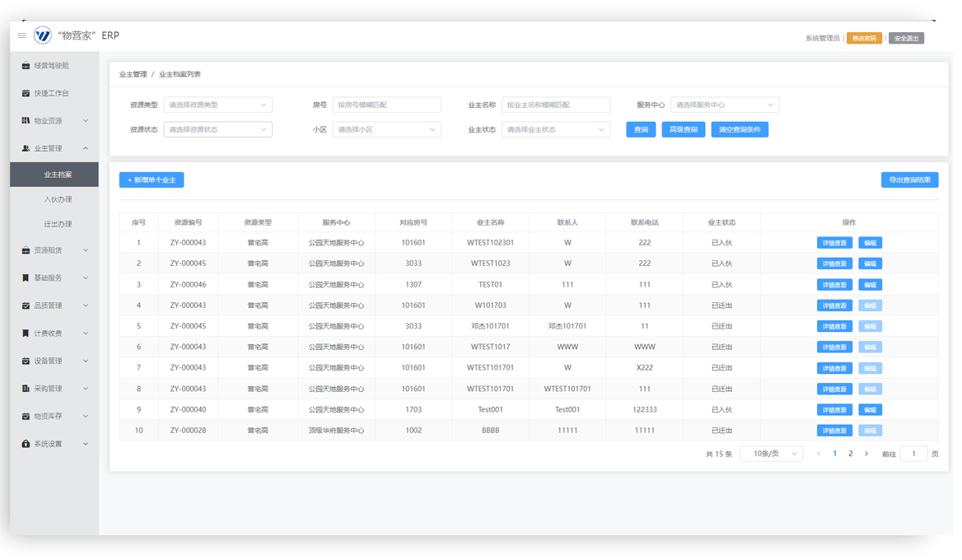Image resolution: width=962 pixels, height=560 pixels.
Task: Click the 物业资源 icon in the sidebar
Action: click(26, 121)
